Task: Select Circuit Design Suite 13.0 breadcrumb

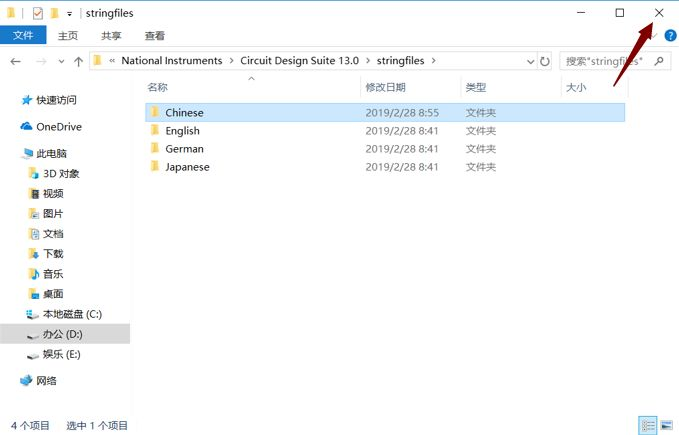Action: tap(299, 61)
